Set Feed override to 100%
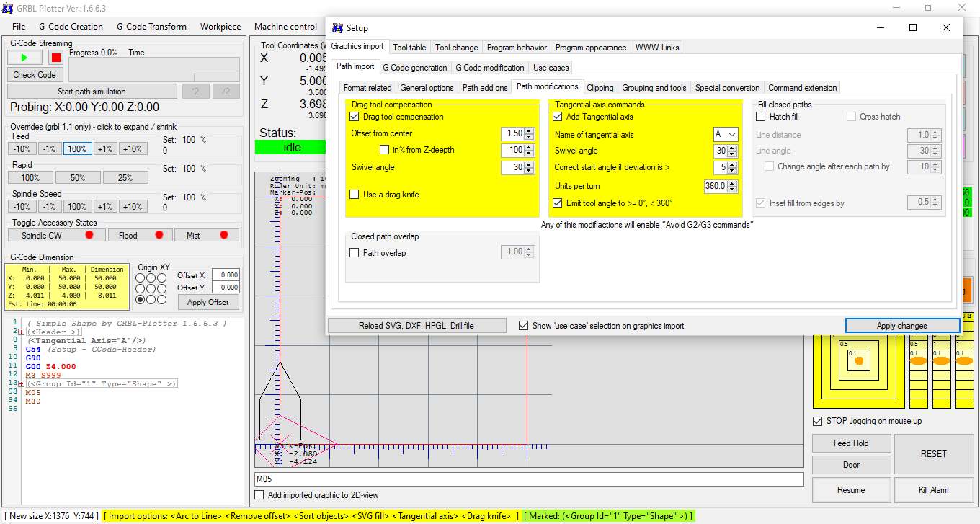980x524 pixels. 77,148
